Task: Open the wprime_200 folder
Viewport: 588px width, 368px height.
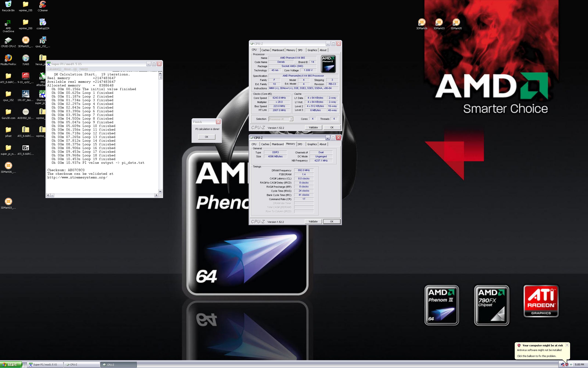Action: pos(25,24)
